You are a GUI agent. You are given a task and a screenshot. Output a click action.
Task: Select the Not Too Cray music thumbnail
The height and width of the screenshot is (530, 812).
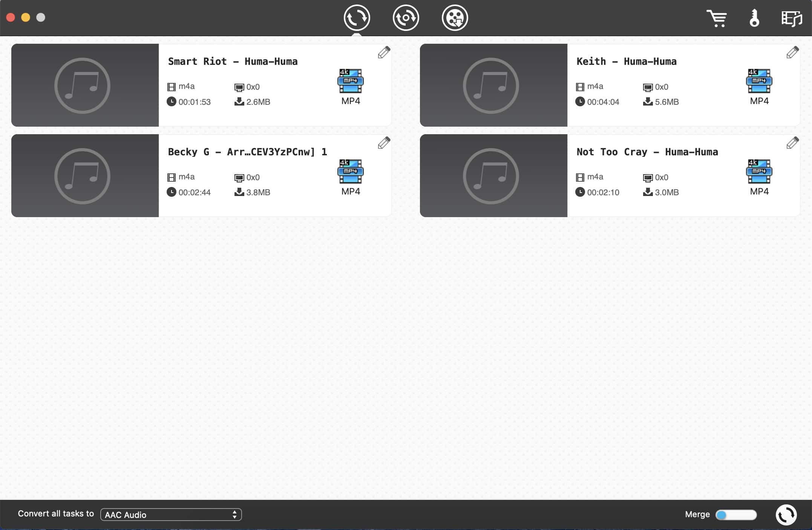pos(493,176)
